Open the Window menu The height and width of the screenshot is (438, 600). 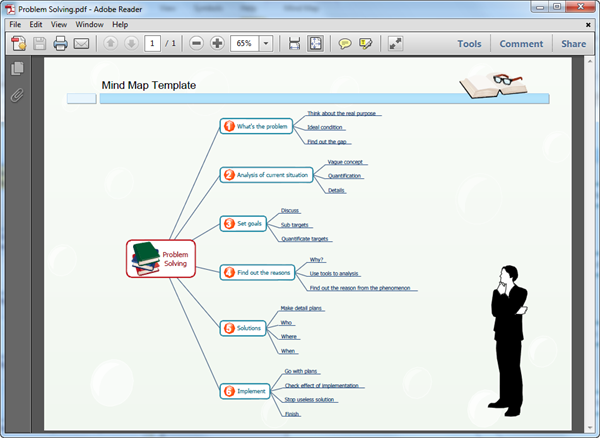coord(89,24)
